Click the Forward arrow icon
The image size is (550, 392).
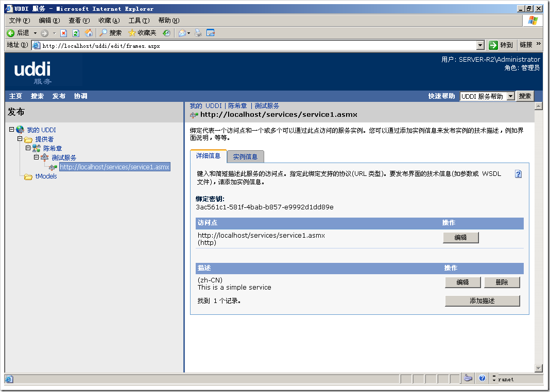[45, 33]
